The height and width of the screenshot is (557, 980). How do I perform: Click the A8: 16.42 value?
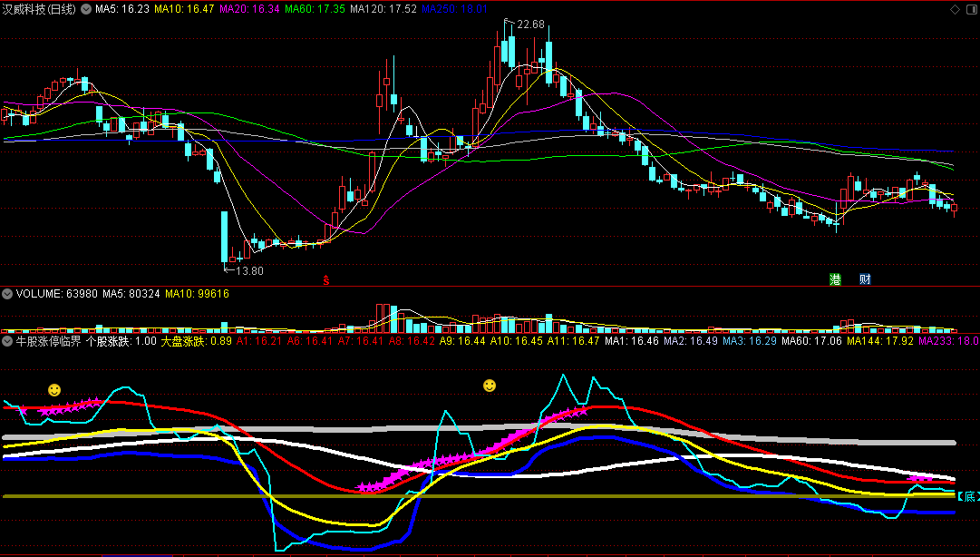pos(412,341)
